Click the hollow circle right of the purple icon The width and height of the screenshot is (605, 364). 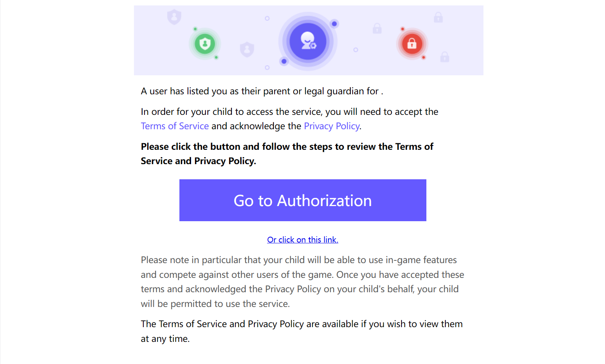(355, 49)
